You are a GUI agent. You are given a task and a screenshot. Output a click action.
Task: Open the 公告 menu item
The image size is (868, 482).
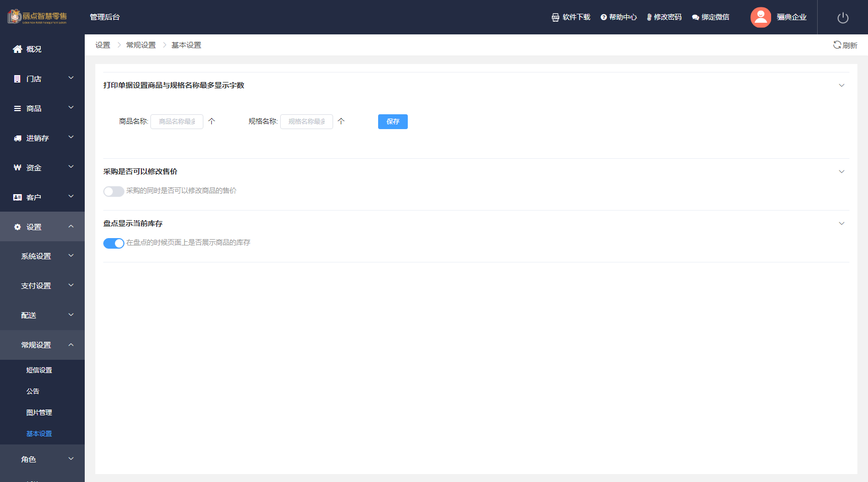click(42, 392)
